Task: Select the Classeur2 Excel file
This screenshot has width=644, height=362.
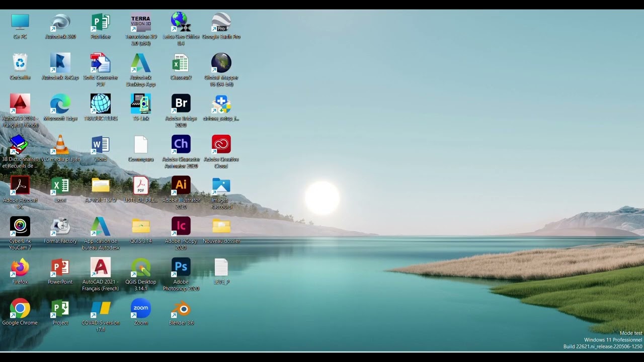Action: pos(181,63)
